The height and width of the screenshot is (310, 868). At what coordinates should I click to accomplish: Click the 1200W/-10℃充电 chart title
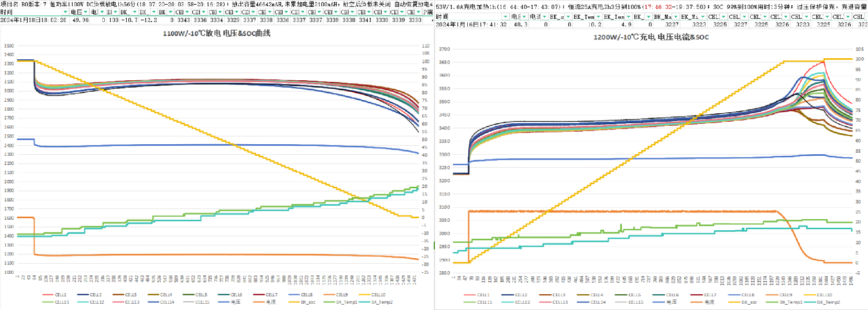(651, 37)
